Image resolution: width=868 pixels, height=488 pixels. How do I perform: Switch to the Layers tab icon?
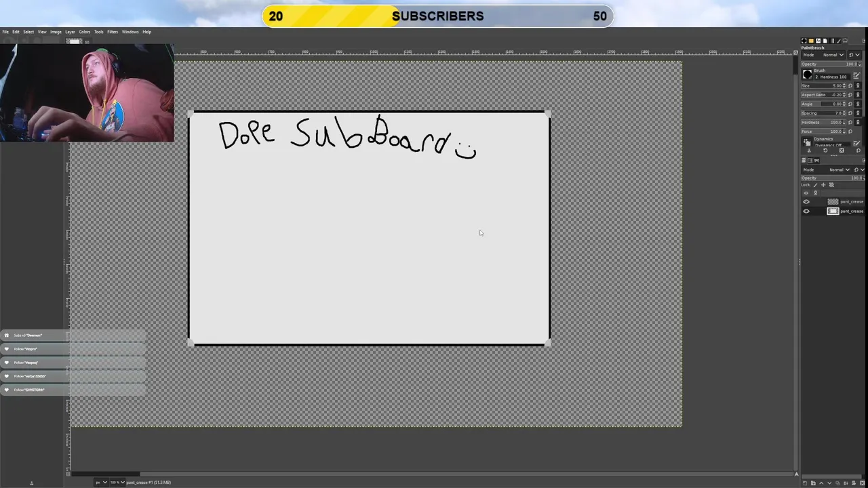(804, 161)
